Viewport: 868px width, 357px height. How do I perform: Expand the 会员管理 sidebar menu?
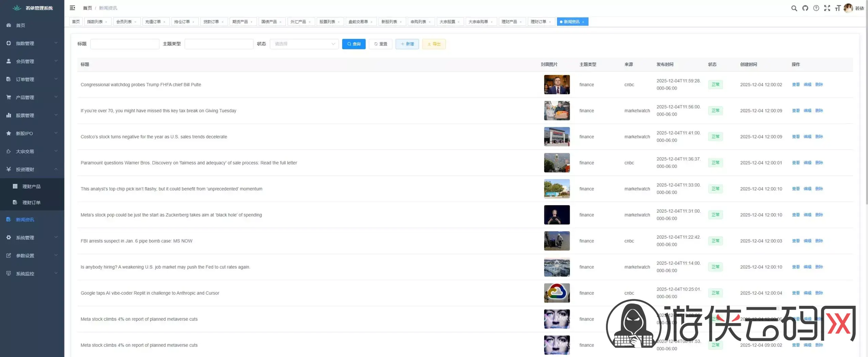pyautogui.click(x=32, y=61)
